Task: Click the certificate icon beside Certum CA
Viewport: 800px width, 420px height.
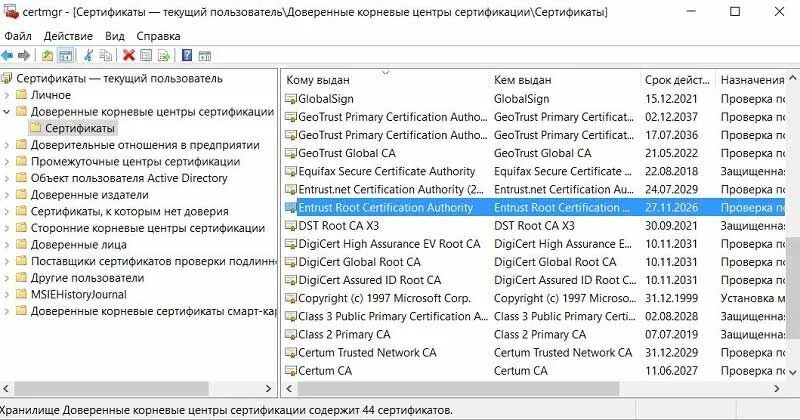Action: pos(291,371)
